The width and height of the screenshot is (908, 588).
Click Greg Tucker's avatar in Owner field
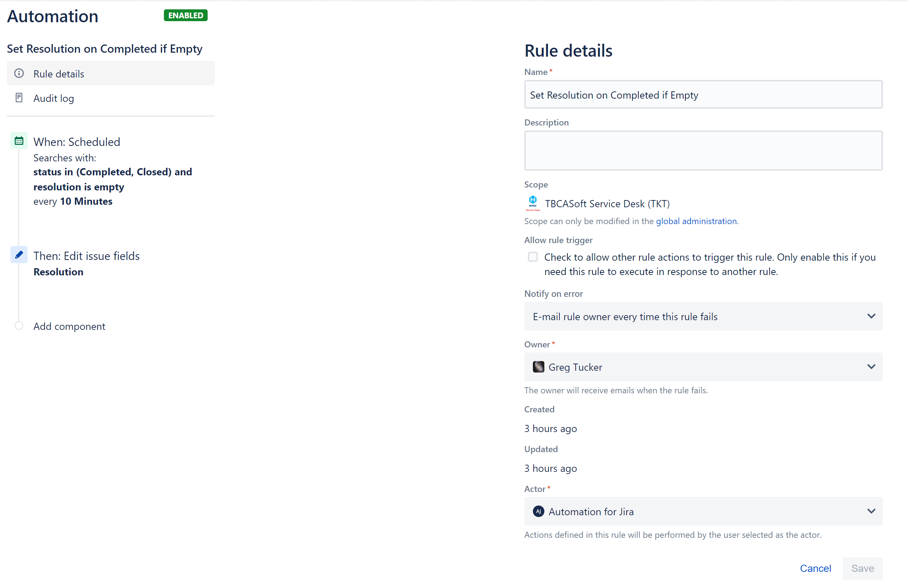pos(538,367)
